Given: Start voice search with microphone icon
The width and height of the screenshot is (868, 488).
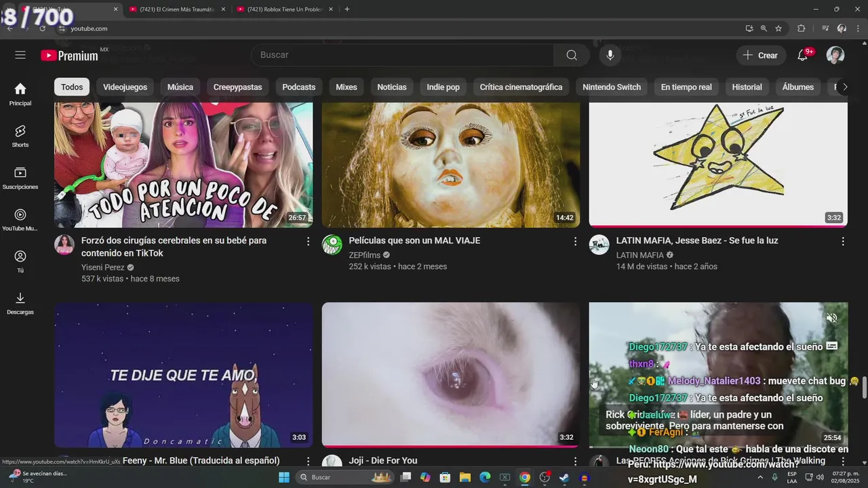Looking at the screenshot, I should click(610, 55).
